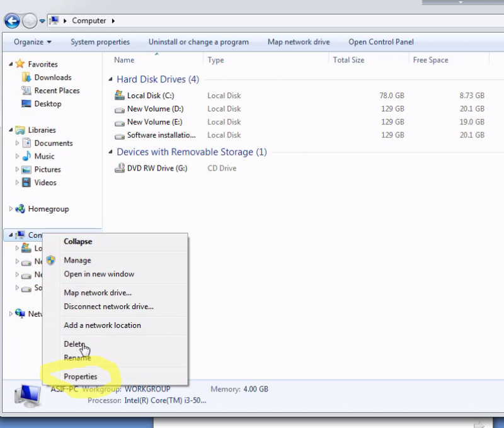Screen dimensions: 504x428
Task: Select the Software installatio... drive icon
Action: (x=120, y=137)
